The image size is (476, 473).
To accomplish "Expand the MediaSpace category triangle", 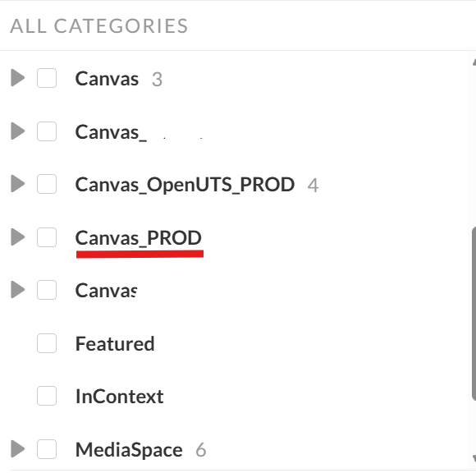I will pyautogui.click(x=17, y=448).
